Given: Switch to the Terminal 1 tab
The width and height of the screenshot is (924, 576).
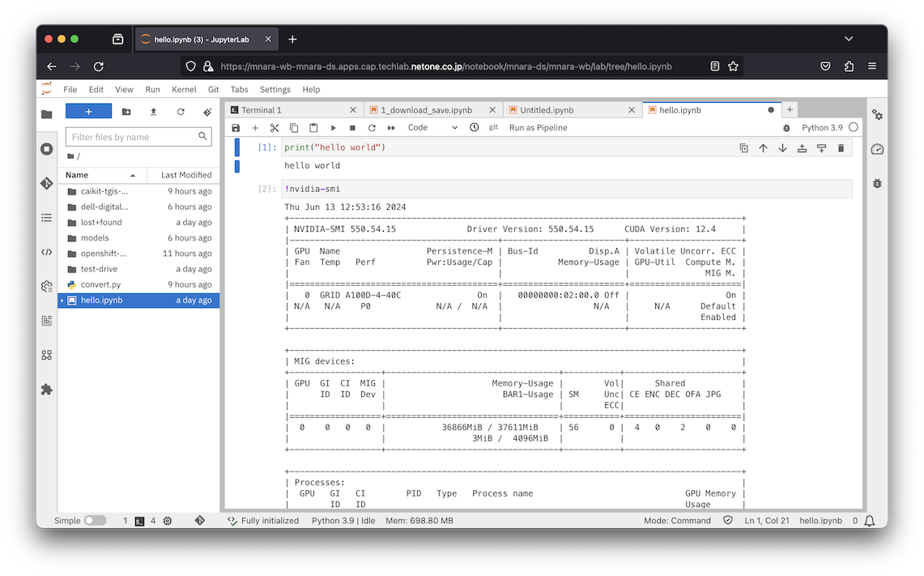Looking at the screenshot, I should tap(293, 110).
